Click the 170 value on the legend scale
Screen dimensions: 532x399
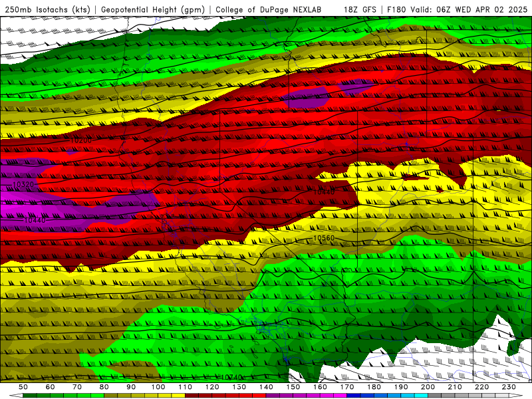[346, 387]
